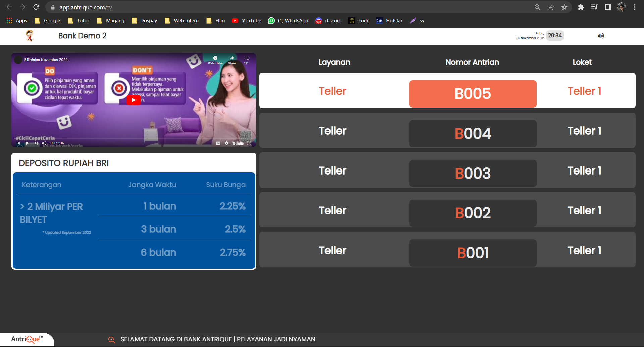The image size is (644, 347).
Task: Open Chrome's three-dot menu
Action: click(635, 7)
